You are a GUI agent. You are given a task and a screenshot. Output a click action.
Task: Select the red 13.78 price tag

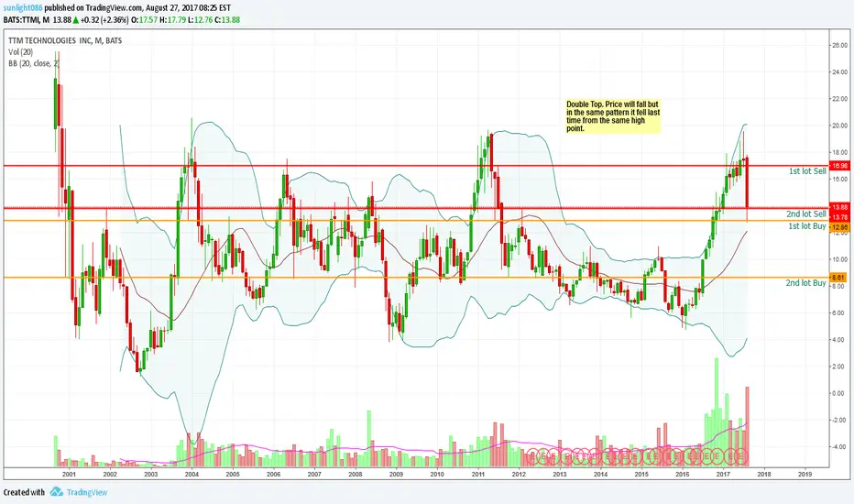[x=839, y=217]
